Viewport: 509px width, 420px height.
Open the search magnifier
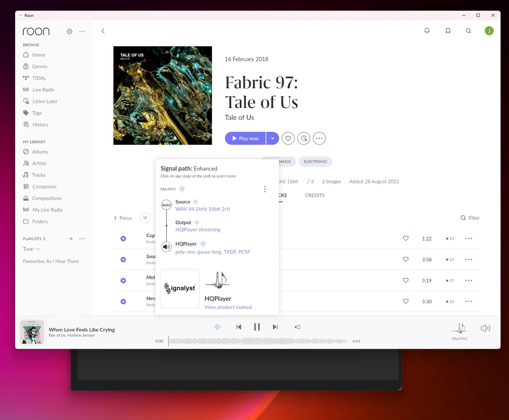click(x=468, y=31)
